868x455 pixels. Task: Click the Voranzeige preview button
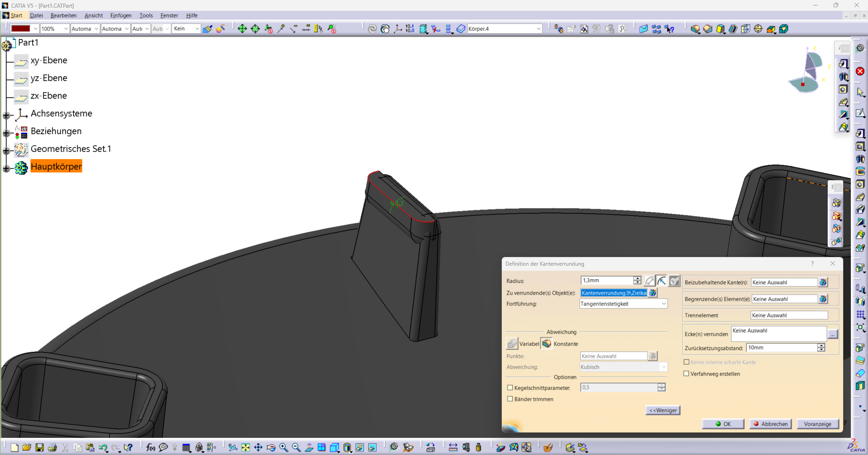click(x=817, y=424)
